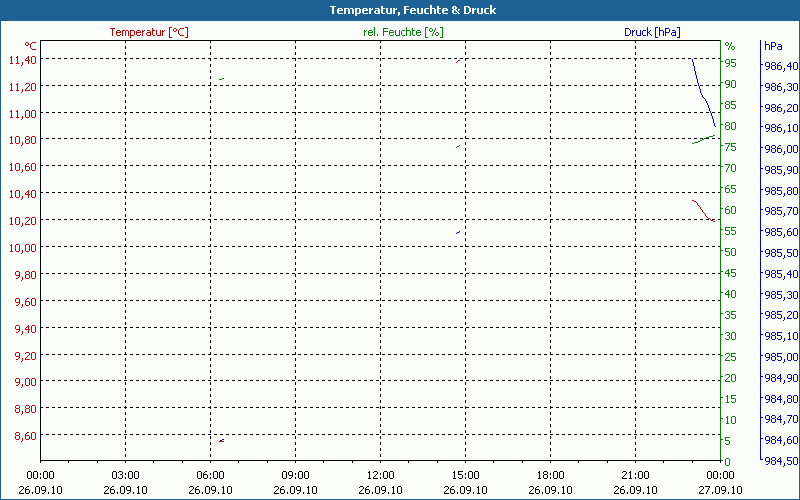This screenshot has height=500, width=800.
Task: Click the '03:00' time axis label
Action: [126, 476]
